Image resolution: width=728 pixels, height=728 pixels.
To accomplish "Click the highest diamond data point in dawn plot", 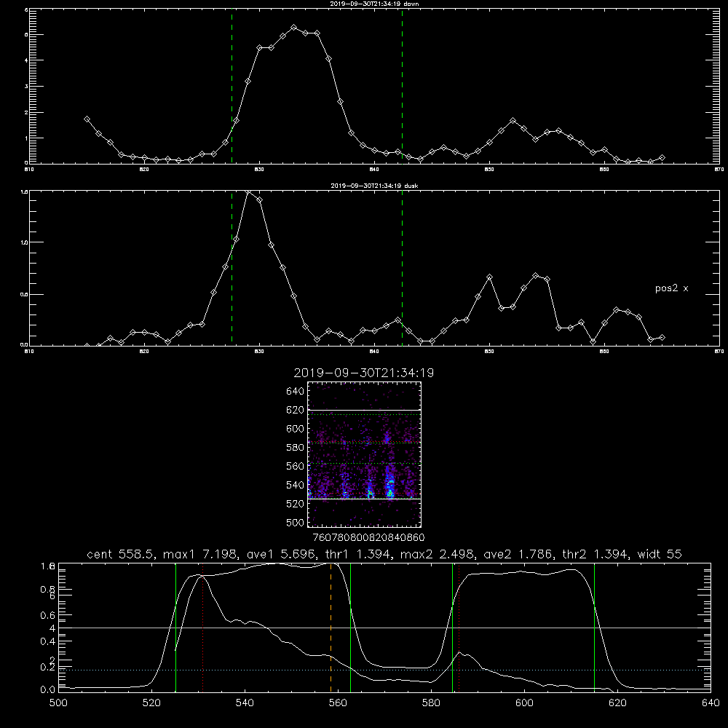I will 293,28.
